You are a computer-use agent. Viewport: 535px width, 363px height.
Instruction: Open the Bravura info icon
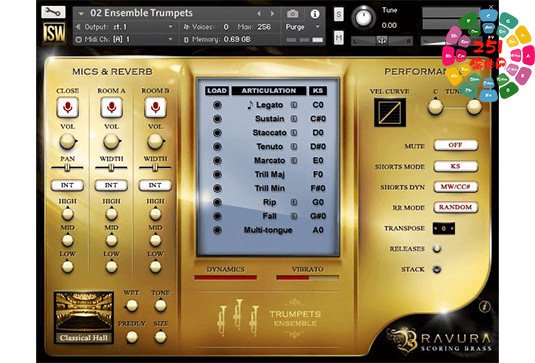tap(485, 306)
